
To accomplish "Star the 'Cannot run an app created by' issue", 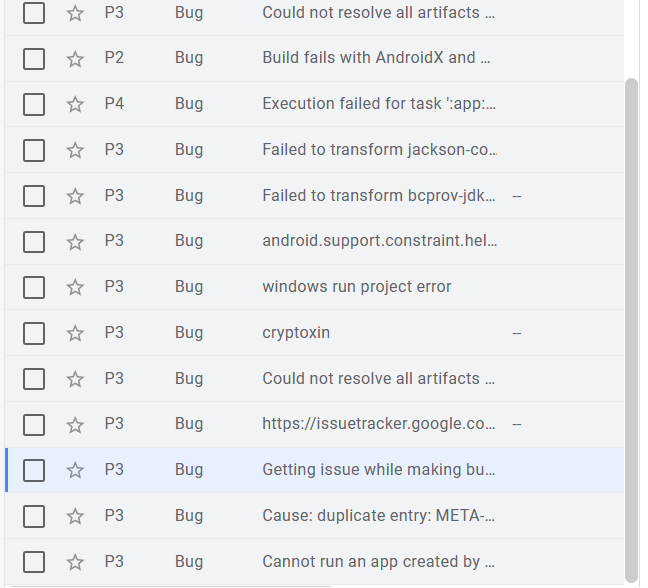I will (75, 563).
